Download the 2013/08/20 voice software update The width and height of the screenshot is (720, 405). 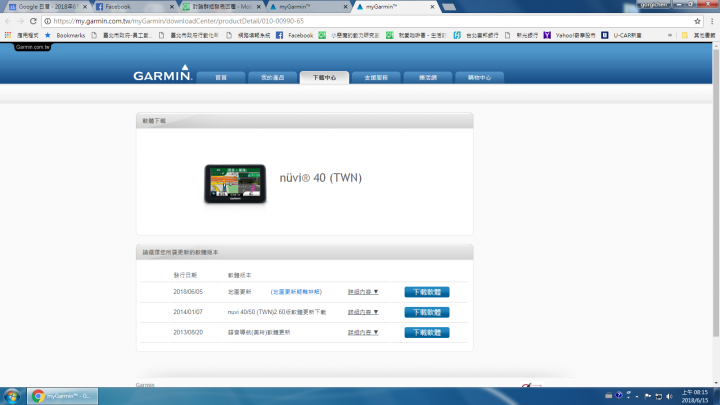(427, 332)
